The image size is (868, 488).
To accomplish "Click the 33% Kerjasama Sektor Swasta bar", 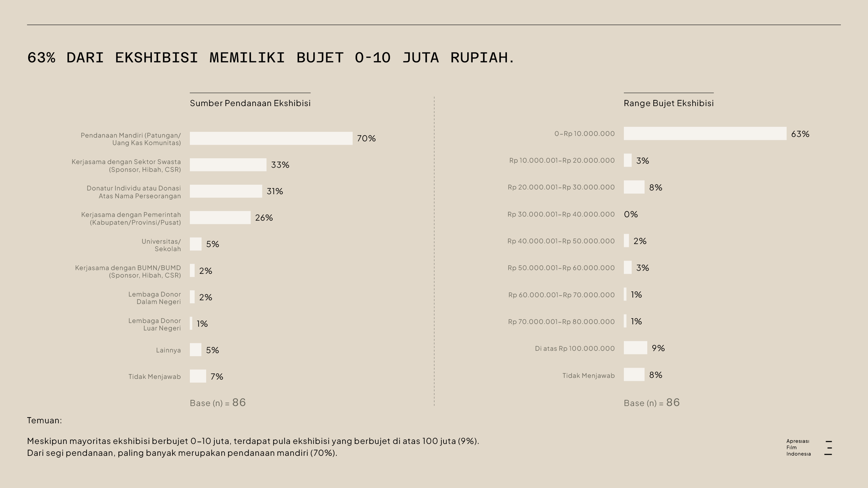I will tap(228, 165).
